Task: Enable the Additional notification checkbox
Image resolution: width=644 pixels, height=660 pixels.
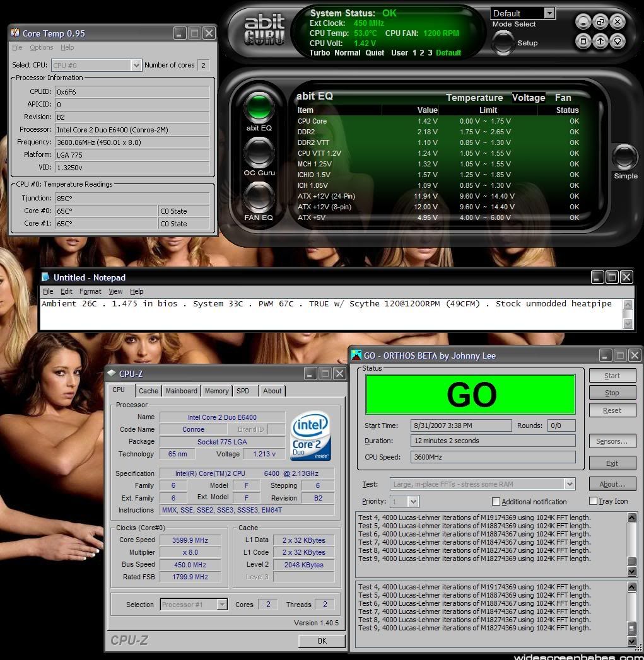Action: pos(496,502)
